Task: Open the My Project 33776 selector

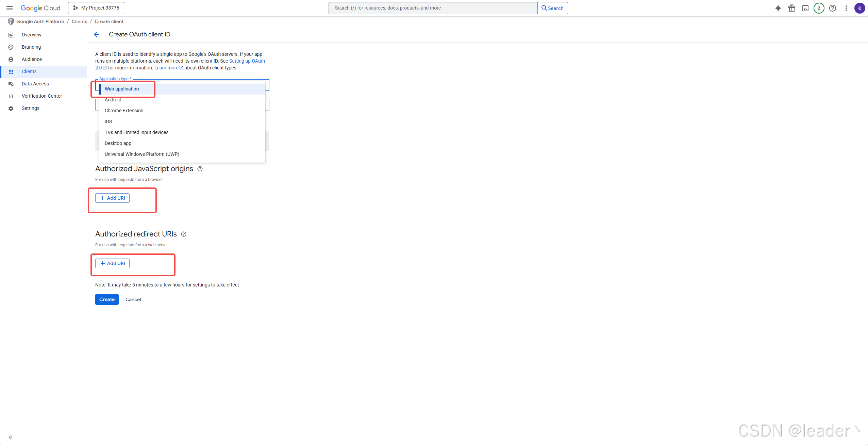Action: [97, 8]
